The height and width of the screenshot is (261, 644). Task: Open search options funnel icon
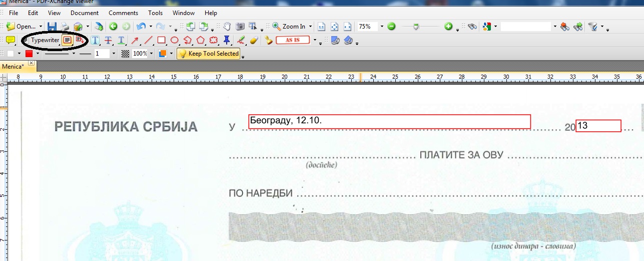[x=592, y=27]
